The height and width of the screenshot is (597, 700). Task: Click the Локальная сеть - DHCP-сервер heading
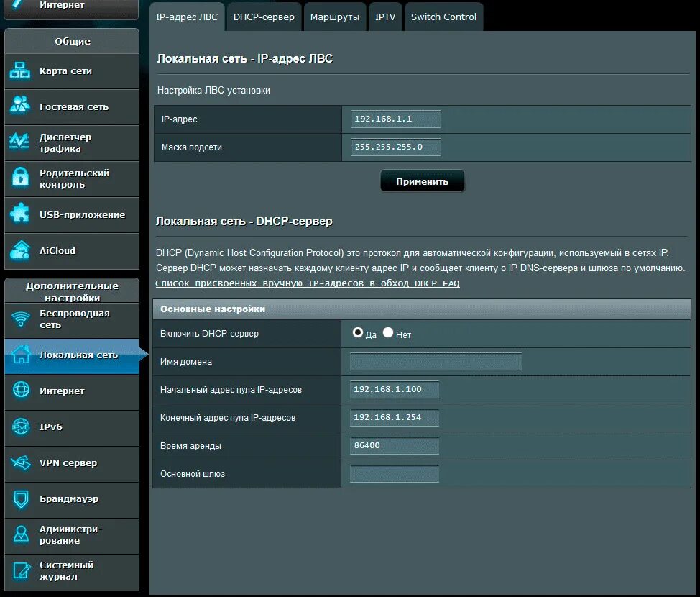pos(244,222)
